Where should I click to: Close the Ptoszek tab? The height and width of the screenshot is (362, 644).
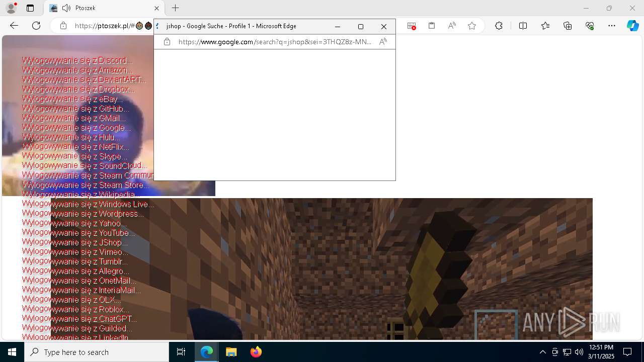[x=156, y=8]
